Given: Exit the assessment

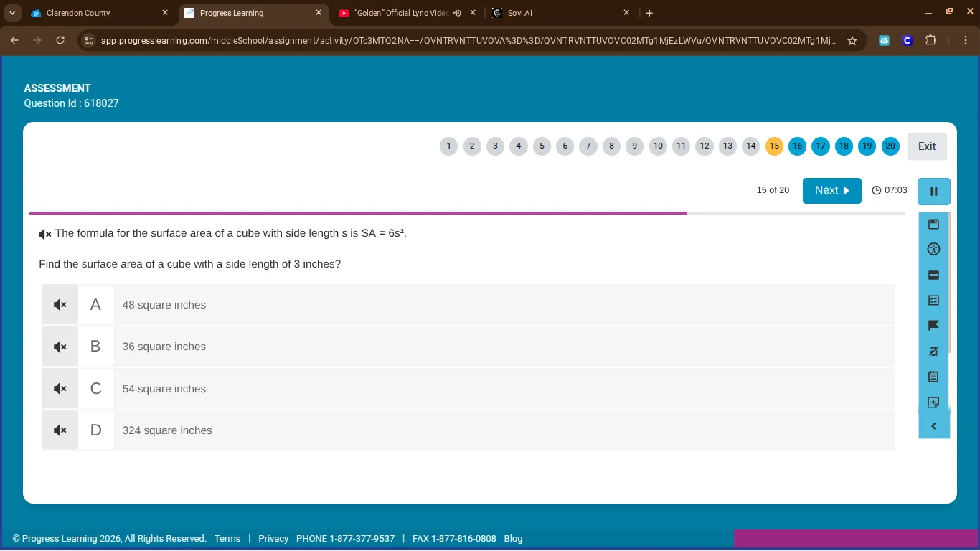Looking at the screenshot, I should pos(926,146).
